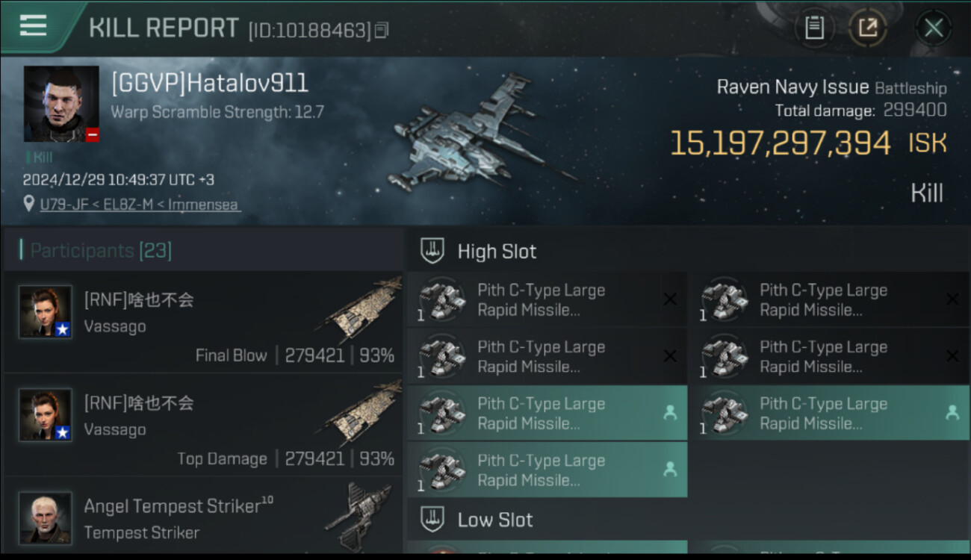Open U79-JF location link
Image resolution: width=971 pixels, height=560 pixels.
tap(140, 204)
